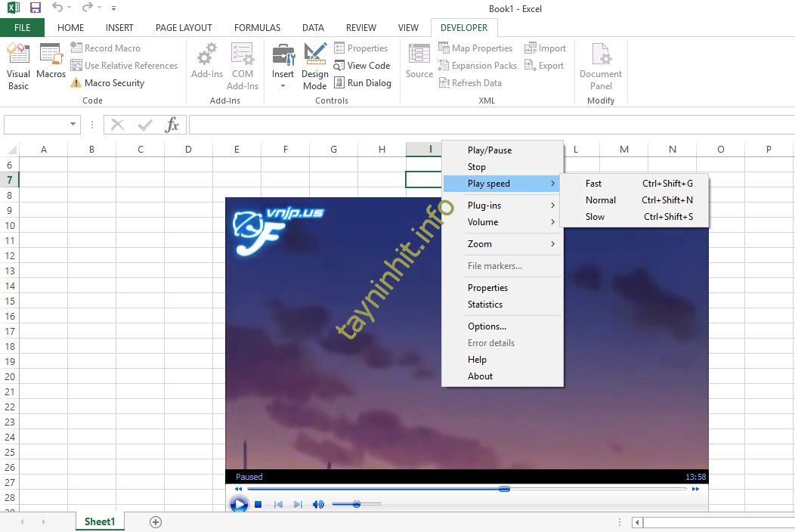Choose Properties from the context menu

(487, 288)
